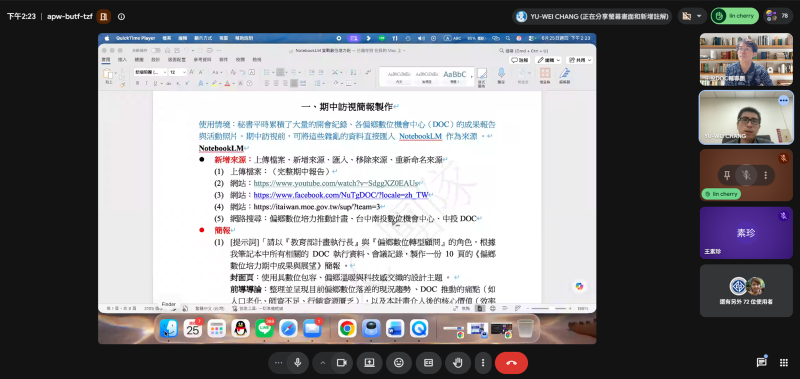Open the Comments button in Word
The height and width of the screenshot is (379, 800).
point(519,60)
